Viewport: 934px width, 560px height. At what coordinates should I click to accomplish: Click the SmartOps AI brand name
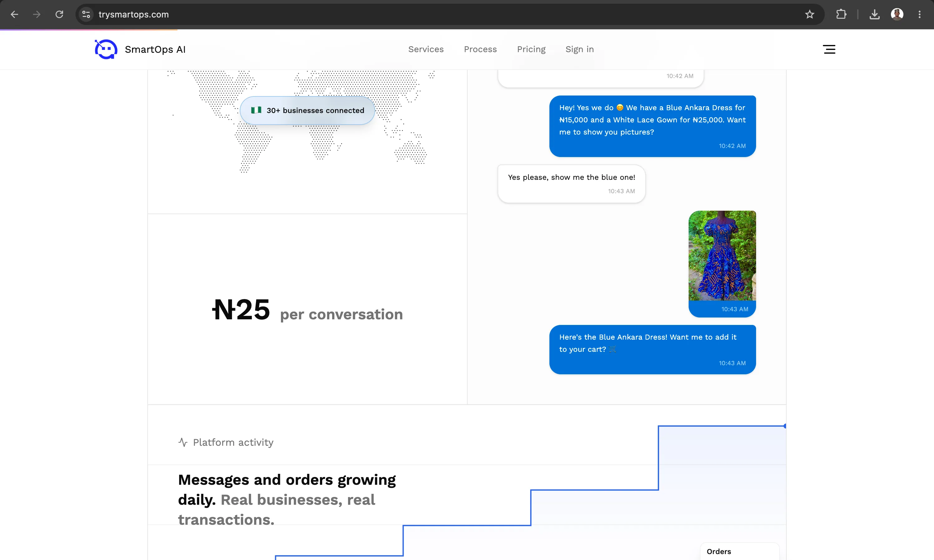click(x=155, y=49)
